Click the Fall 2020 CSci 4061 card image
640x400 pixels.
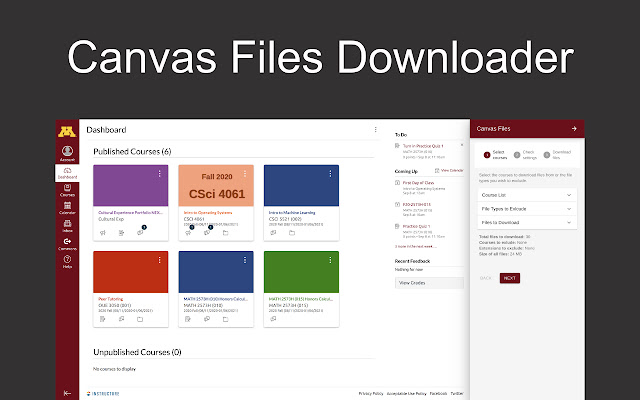point(216,186)
